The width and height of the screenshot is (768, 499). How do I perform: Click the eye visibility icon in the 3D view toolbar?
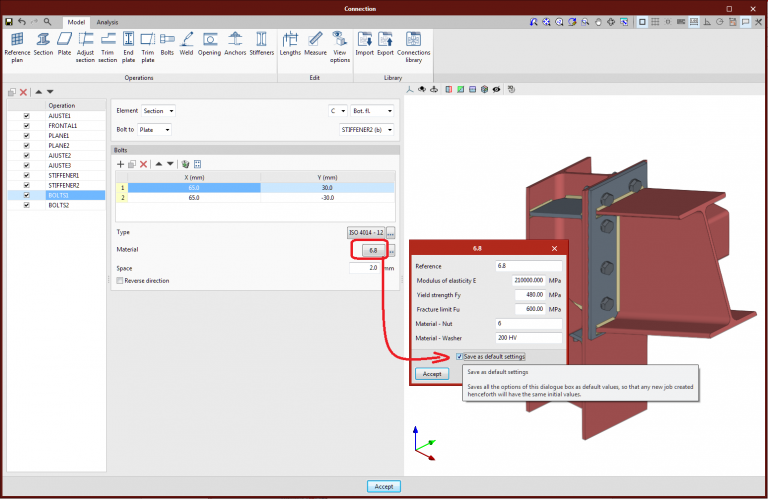(497, 89)
